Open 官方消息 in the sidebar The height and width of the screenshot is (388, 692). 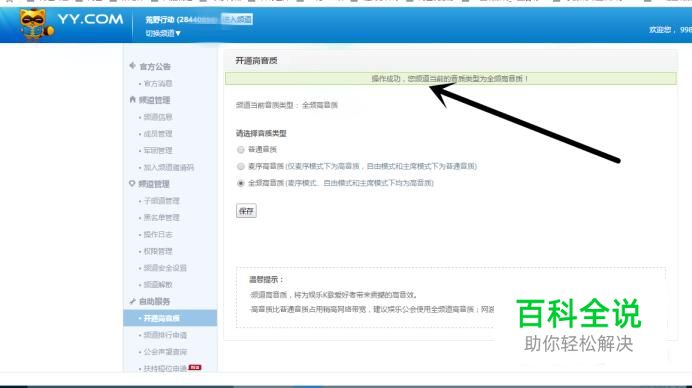click(158, 83)
